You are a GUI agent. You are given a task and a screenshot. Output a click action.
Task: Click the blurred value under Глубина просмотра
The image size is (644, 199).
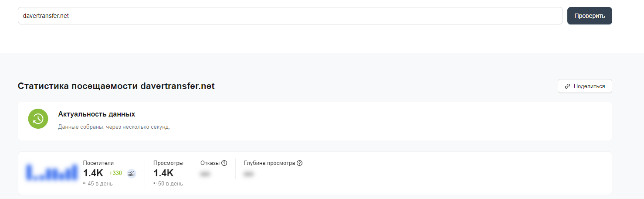pos(249,174)
